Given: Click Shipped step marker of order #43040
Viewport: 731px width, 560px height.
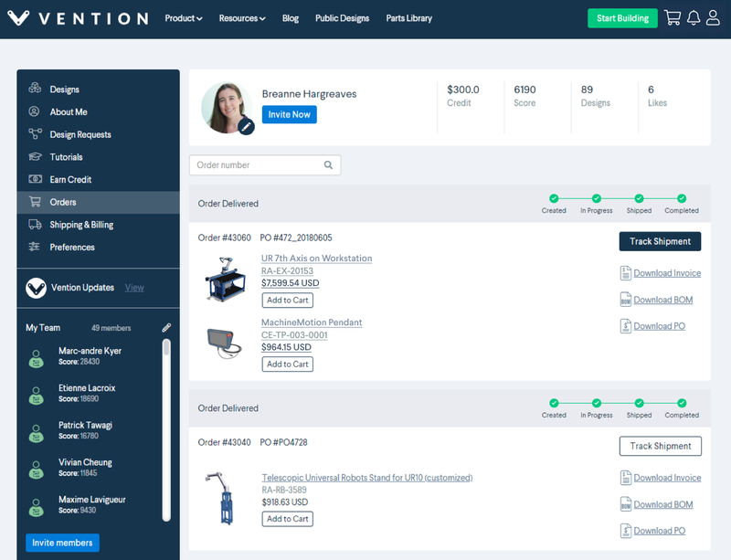Looking at the screenshot, I should (639, 403).
